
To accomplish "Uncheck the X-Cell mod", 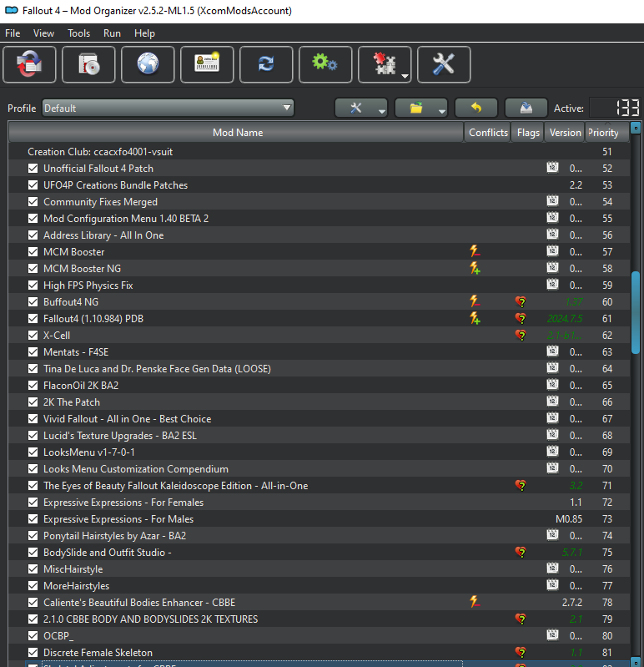I will pos(33,336).
